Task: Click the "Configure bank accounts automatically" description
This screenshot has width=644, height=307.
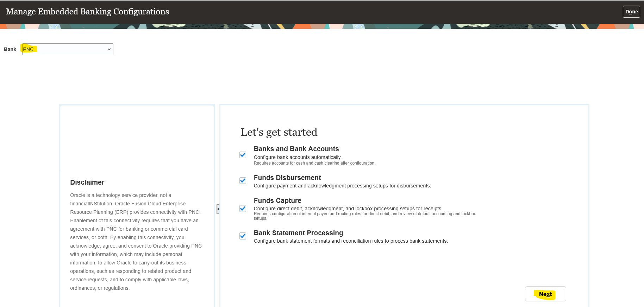Action: point(298,157)
